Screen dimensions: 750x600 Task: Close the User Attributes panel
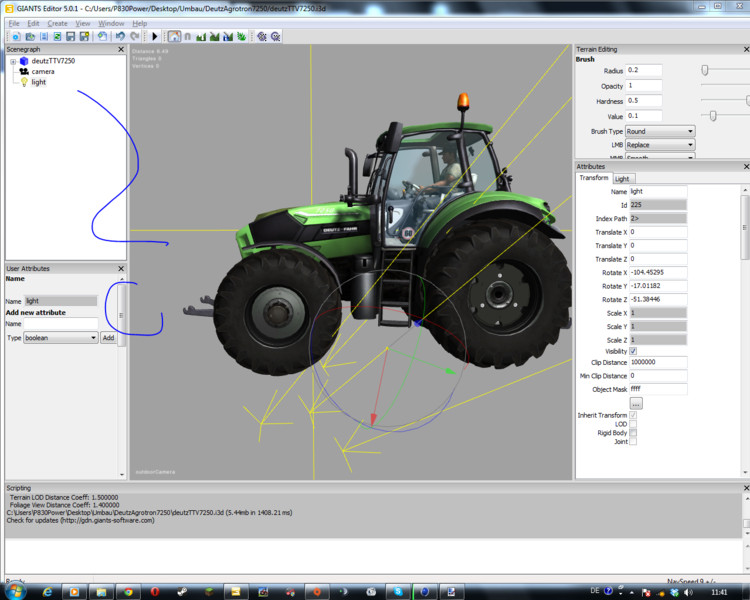coord(121,268)
